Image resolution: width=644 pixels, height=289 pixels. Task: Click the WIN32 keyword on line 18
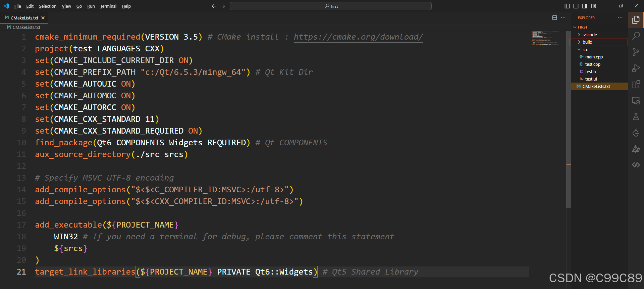tap(66, 237)
